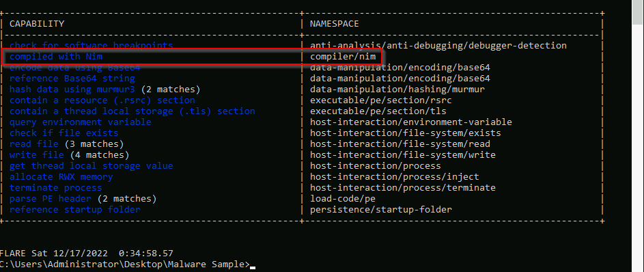Click 'reference startup folder' capability

pos(74,210)
